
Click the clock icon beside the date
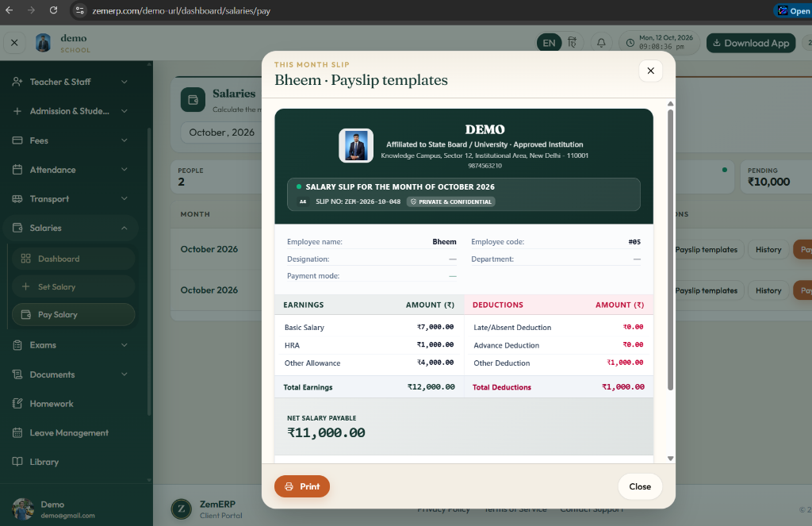click(630, 43)
